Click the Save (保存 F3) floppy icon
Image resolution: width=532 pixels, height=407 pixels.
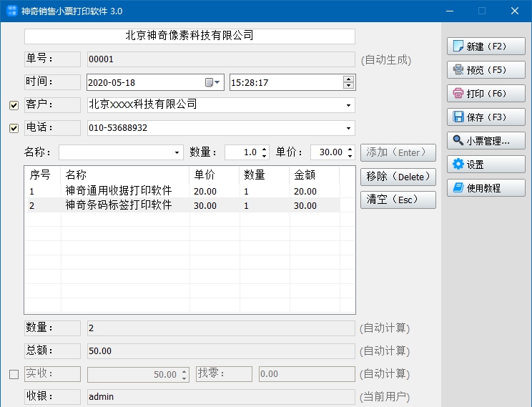pos(458,117)
